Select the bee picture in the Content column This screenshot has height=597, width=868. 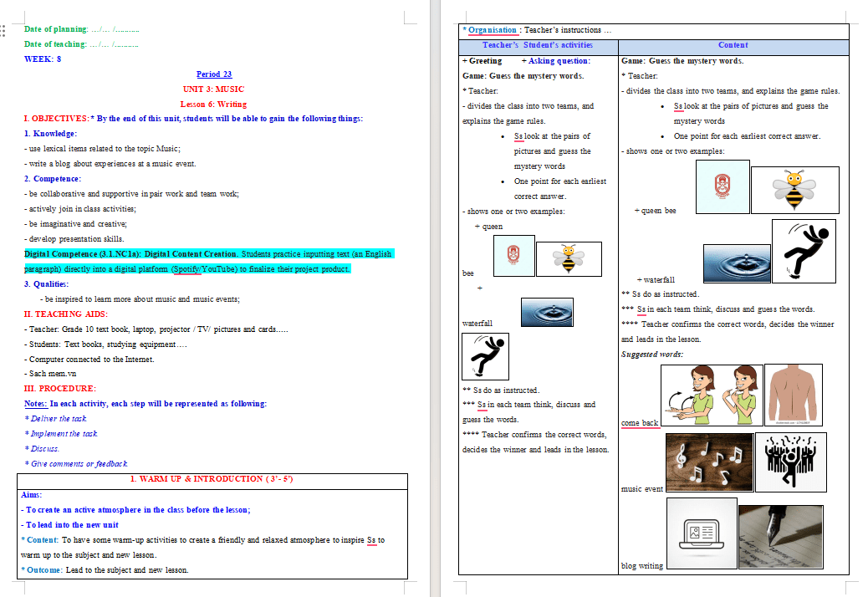click(795, 190)
